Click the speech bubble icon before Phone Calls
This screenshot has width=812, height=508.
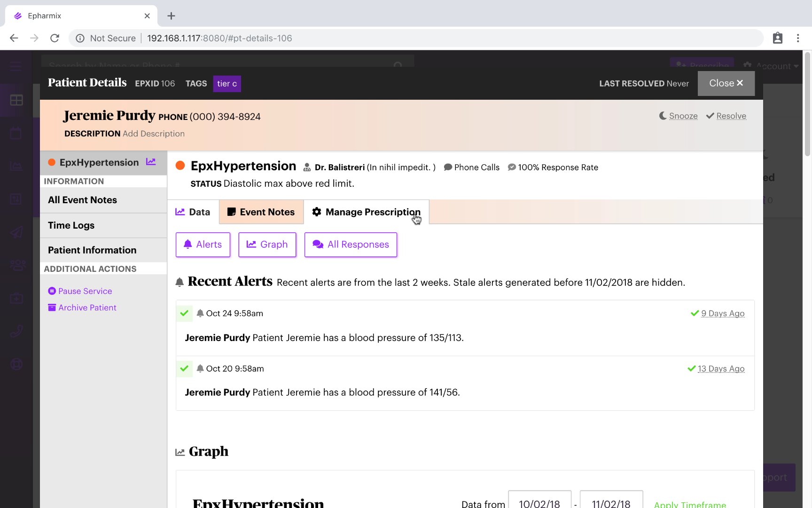[x=448, y=167]
